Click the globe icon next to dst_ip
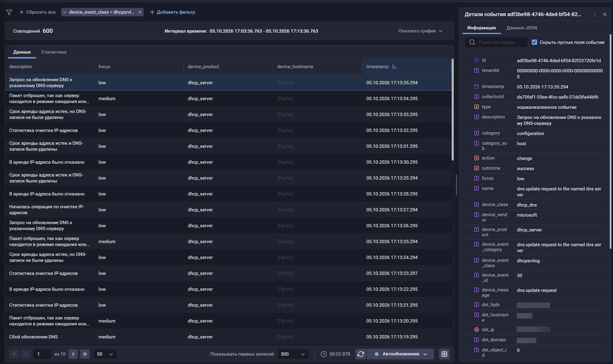The height and width of the screenshot is (364, 613). [x=476, y=330]
